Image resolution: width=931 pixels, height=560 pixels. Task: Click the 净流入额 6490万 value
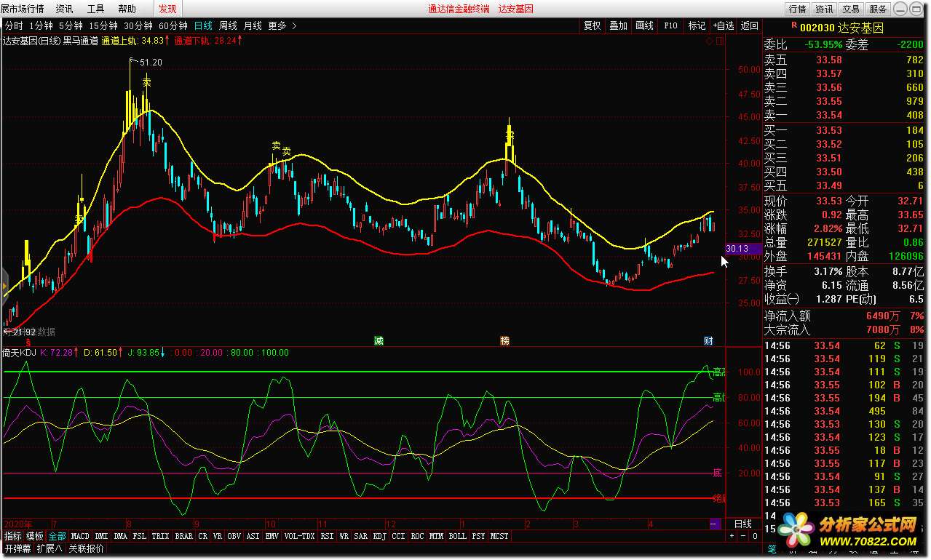coord(884,316)
